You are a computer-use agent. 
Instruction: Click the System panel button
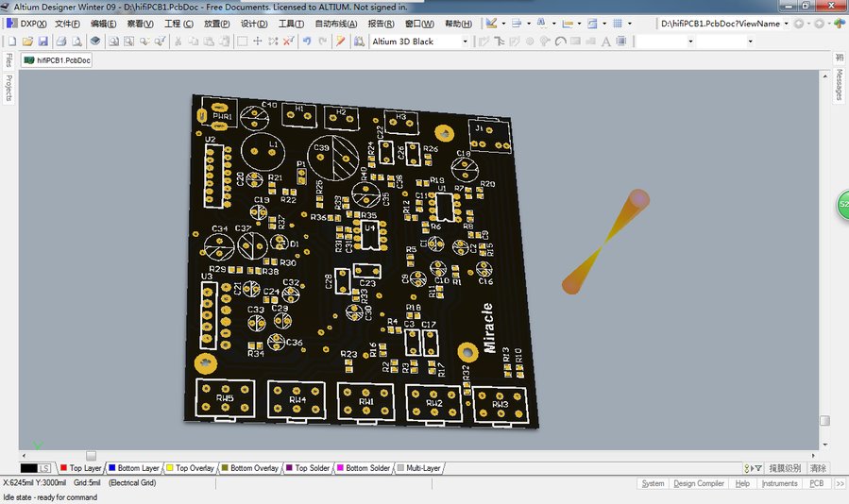653,483
